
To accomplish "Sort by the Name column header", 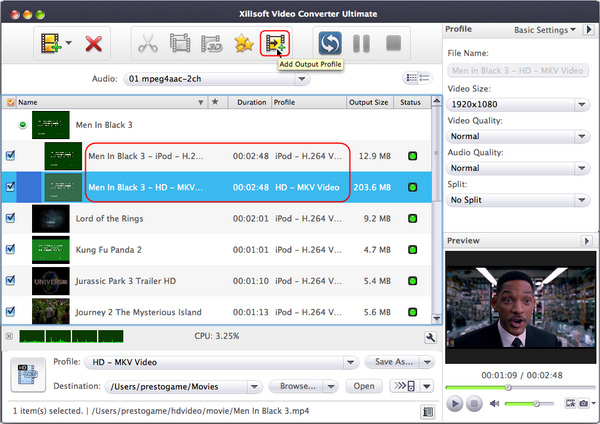I will tap(111, 102).
